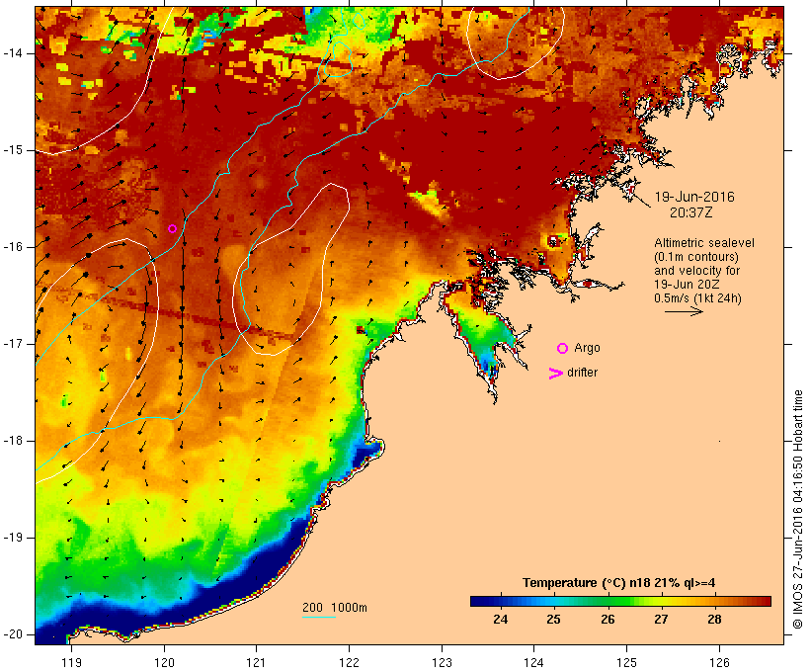810x672 pixels.
Task: Click the magenta Argo float marker on the map
Action: [x=173, y=228]
